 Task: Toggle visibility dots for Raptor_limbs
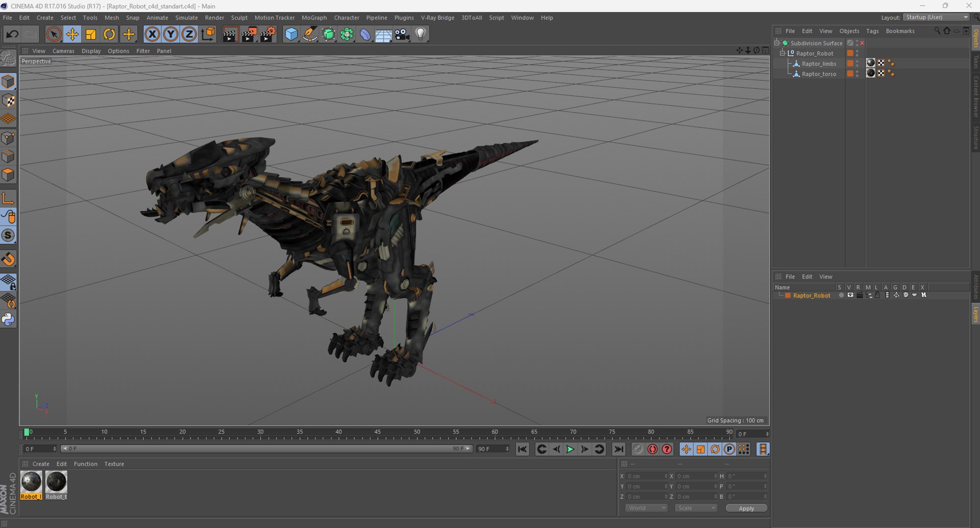click(x=857, y=63)
